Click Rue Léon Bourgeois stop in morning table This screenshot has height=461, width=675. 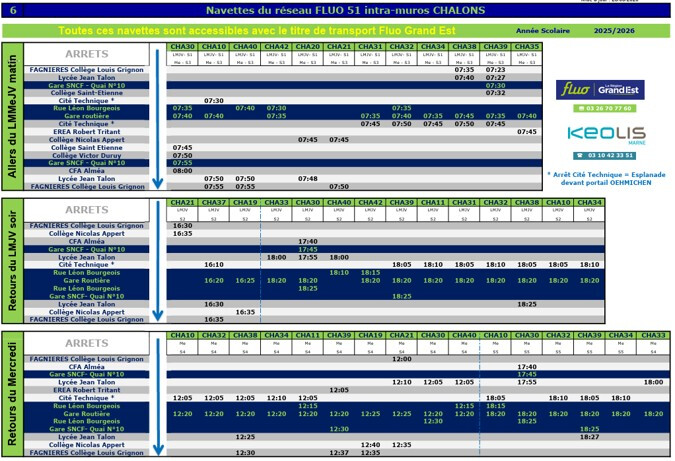(87, 108)
